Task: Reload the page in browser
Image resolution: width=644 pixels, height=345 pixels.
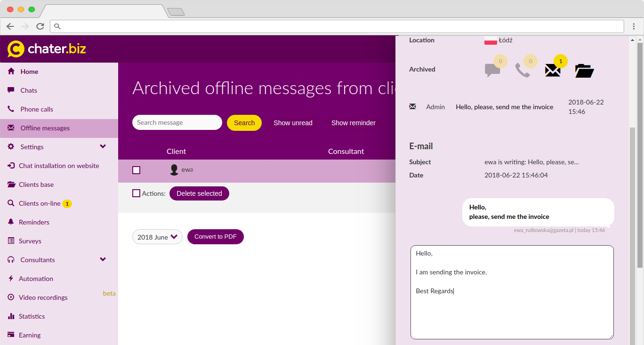Action: 40,26
